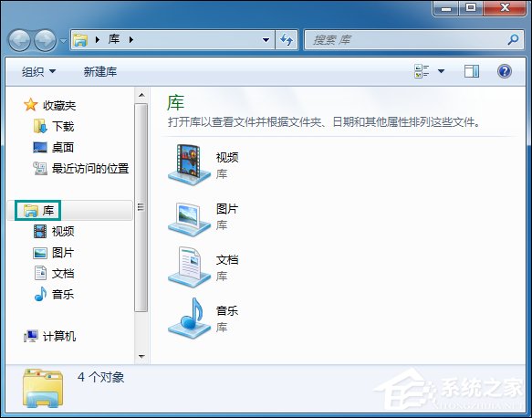Open 视频 in the sidebar tree

point(63,232)
